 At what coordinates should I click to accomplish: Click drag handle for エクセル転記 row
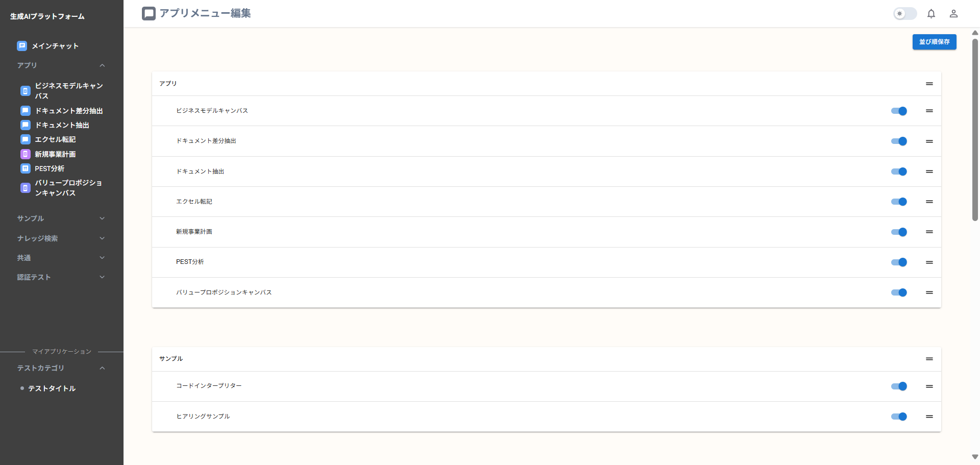click(x=929, y=202)
